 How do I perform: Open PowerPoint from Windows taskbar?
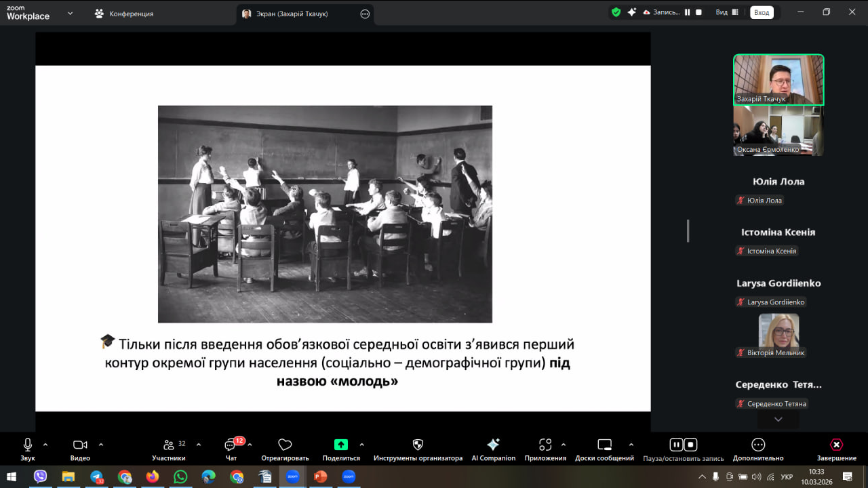320,477
